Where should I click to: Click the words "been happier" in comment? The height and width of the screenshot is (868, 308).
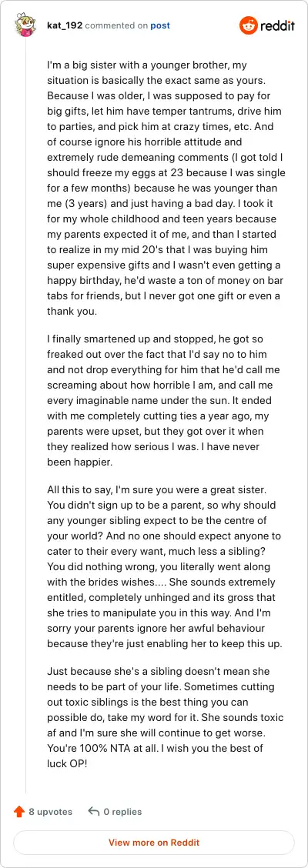[74, 461]
